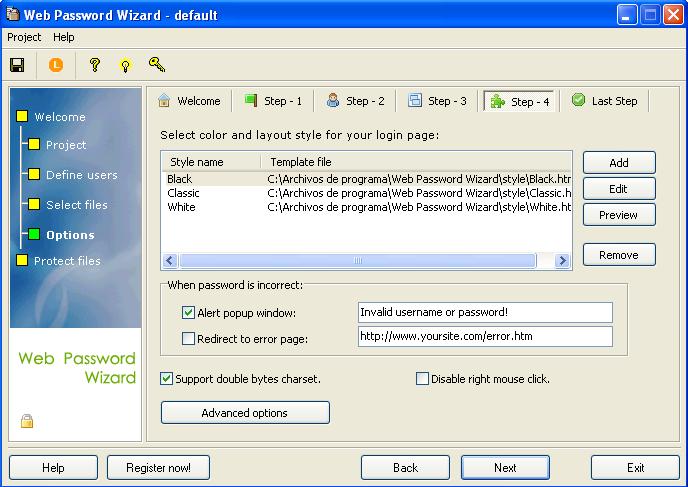Click the yellow lightbulb tip icon

pyautogui.click(x=125, y=66)
